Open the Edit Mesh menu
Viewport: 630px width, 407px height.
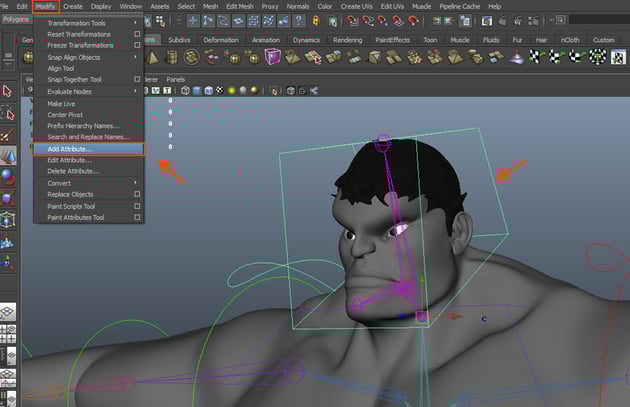239,6
